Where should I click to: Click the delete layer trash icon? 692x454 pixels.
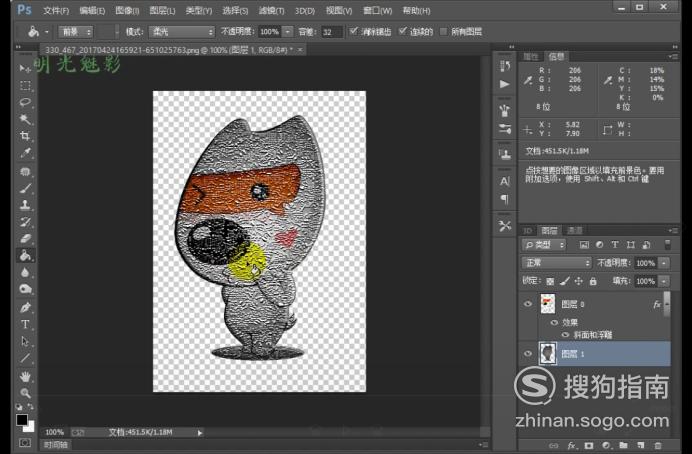tap(658, 446)
